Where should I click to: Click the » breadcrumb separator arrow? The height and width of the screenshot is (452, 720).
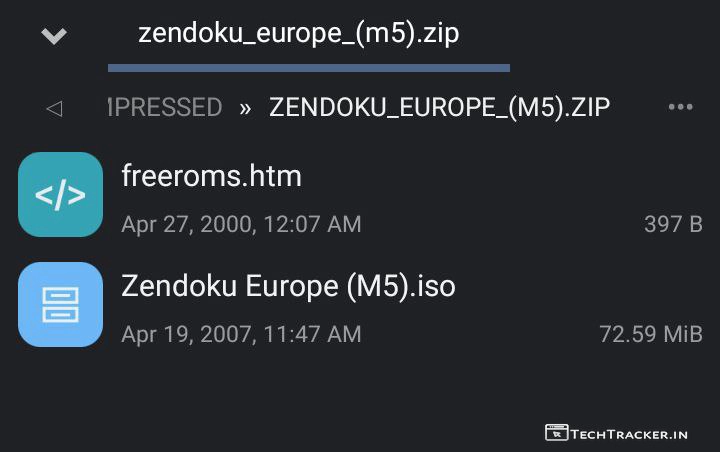pos(245,108)
